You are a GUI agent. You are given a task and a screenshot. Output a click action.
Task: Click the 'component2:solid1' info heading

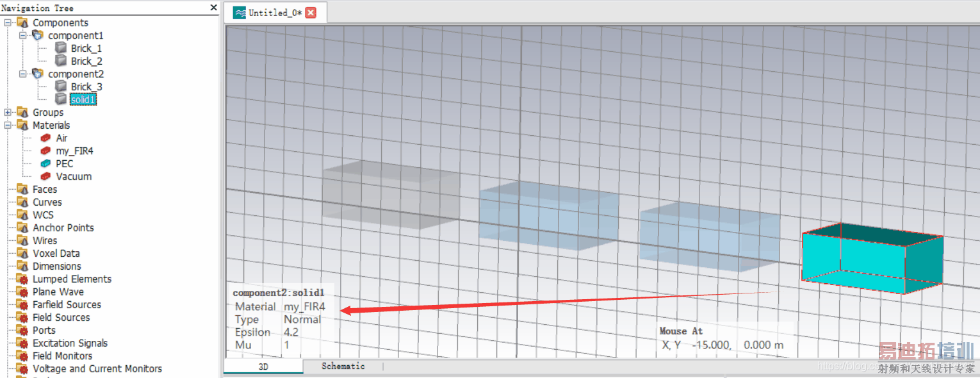[279, 293]
